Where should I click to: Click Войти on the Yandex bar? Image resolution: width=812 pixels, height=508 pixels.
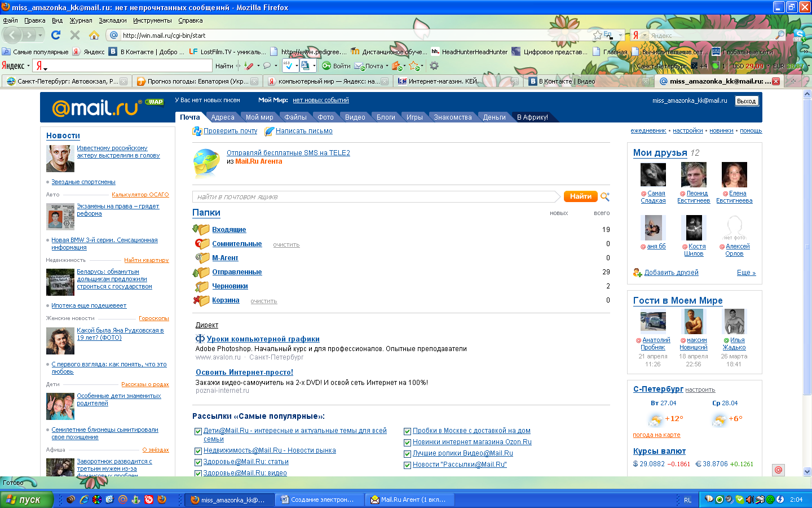tap(336, 66)
